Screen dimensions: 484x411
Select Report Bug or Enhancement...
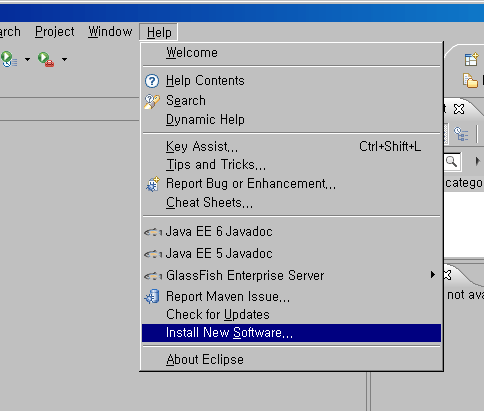(x=291, y=184)
